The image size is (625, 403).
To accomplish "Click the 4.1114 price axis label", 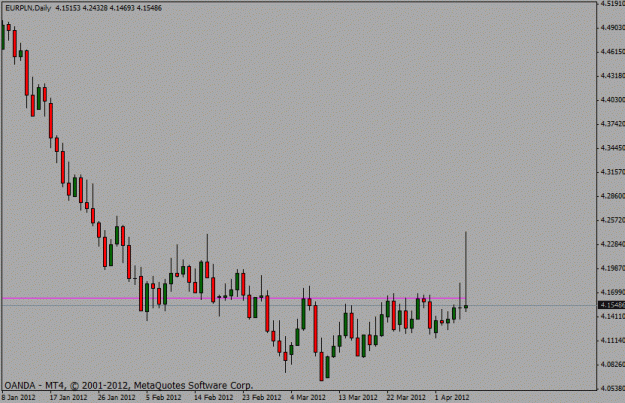I will click(613, 340).
